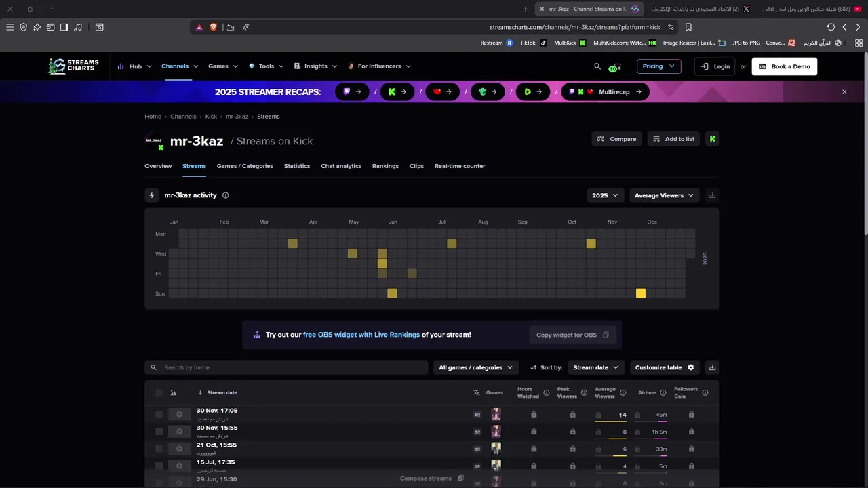Image resolution: width=868 pixels, height=488 pixels.
Task: Download the activity heatmap data
Action: 712,195
